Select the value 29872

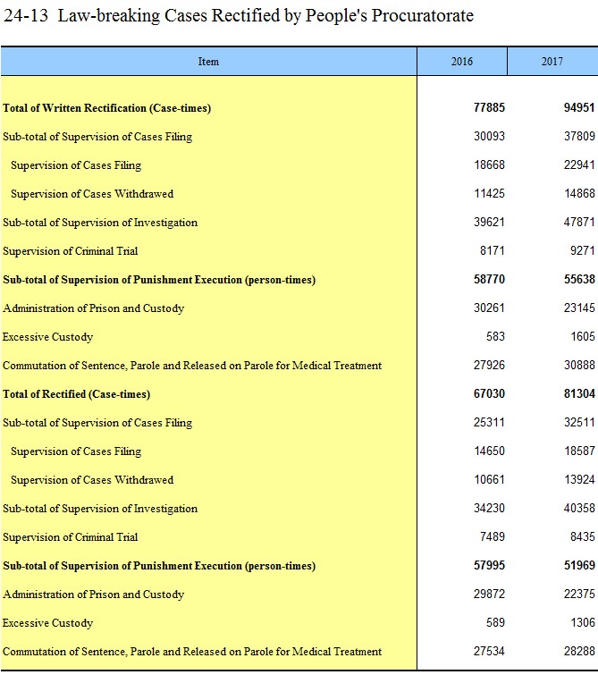point(489,594)
